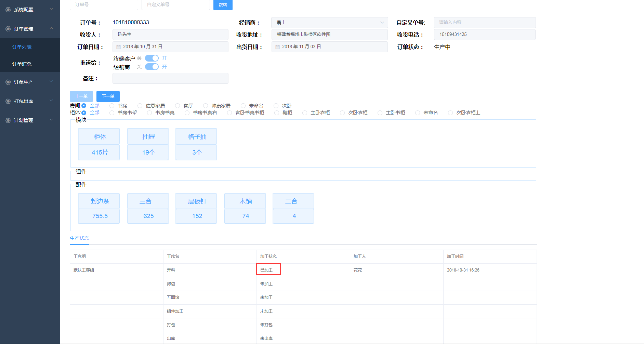Click the 下一单 button
The image size is (644, 344).
coord(108,96)
